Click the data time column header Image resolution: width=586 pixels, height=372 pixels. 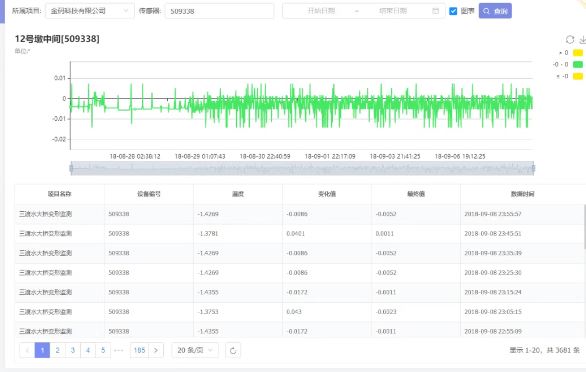coord(522,194)
